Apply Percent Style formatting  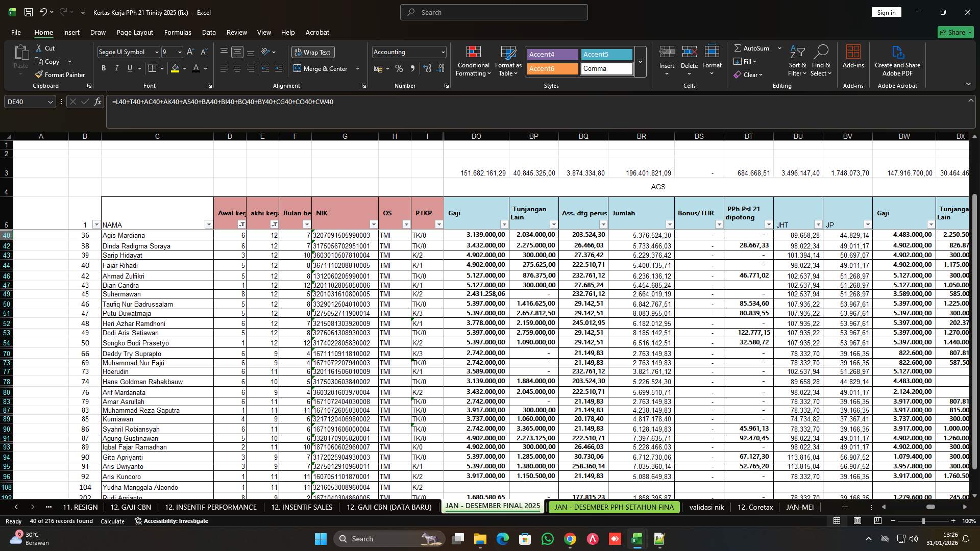coord(399,68)
